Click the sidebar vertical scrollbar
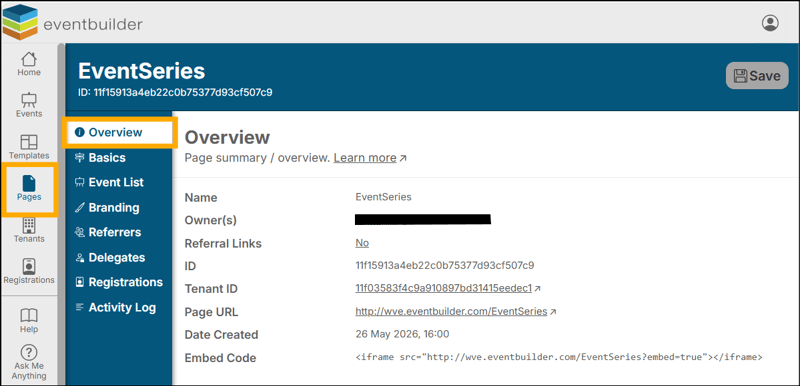This screenshot has width=800, height=386. click(61, 213)
